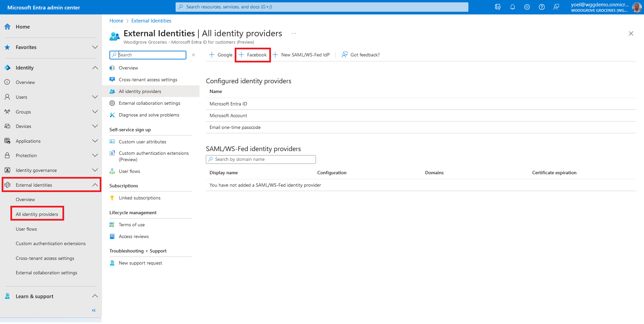Click the user account avatar
The image size is (644, 324).
637,7
